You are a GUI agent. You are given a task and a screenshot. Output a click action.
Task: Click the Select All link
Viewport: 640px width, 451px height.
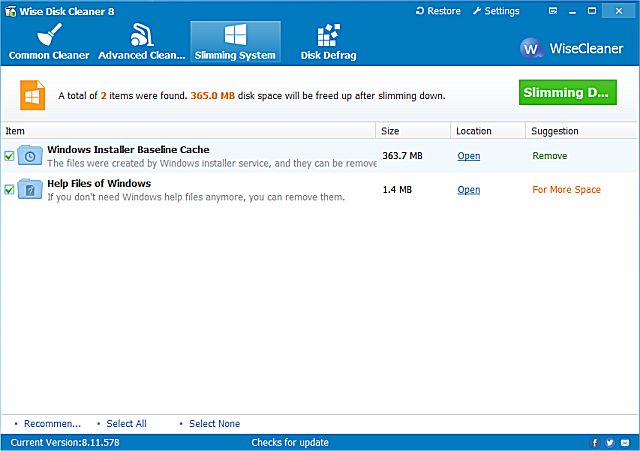(x=127, y=424)
